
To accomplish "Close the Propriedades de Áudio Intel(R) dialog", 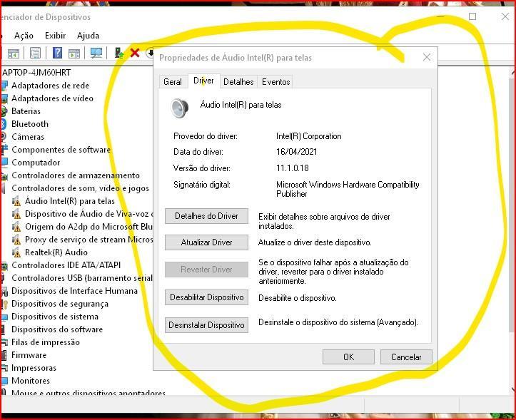I will coord(427,58).
